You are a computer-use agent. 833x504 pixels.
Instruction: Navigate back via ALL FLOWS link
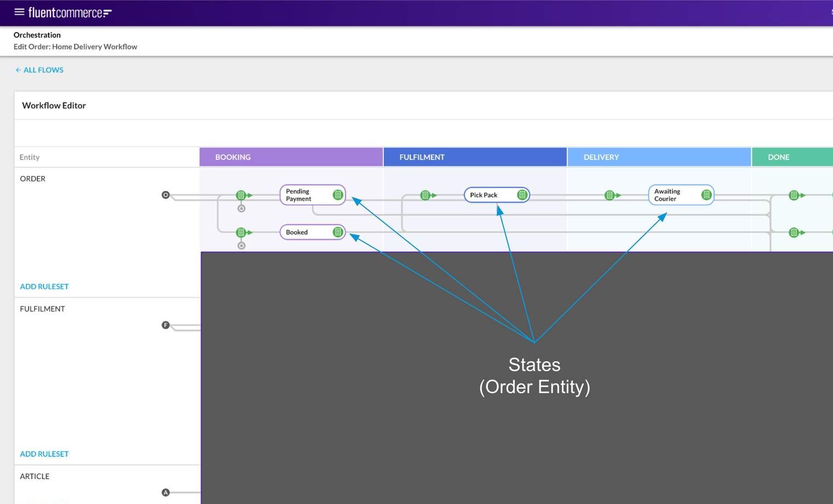(39, 69)
